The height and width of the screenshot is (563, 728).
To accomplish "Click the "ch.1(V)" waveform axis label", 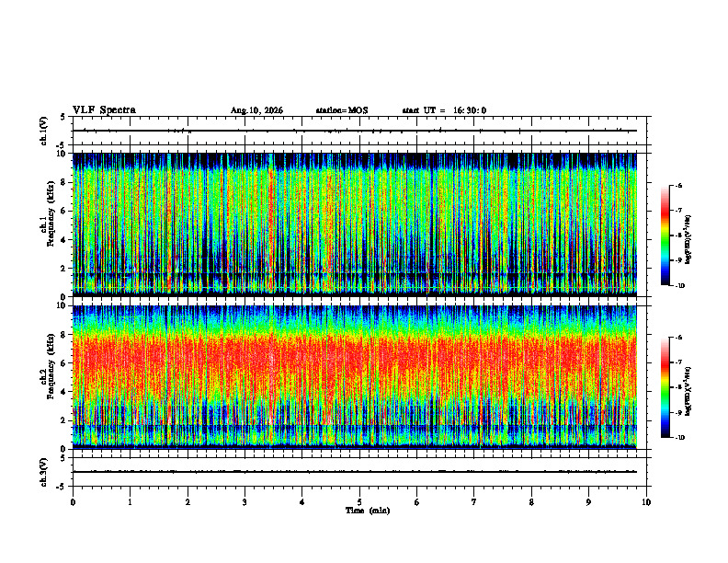I will (44, 131).
